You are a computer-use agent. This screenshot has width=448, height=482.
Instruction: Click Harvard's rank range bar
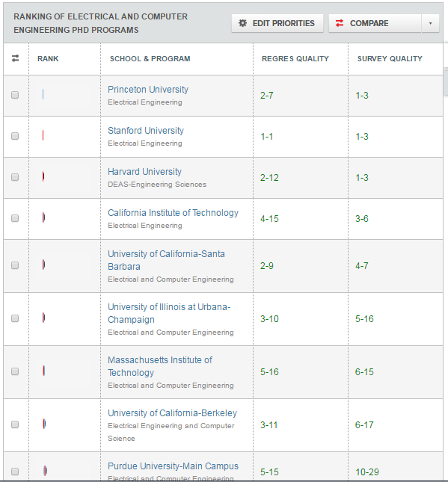(x=43, y=176)
